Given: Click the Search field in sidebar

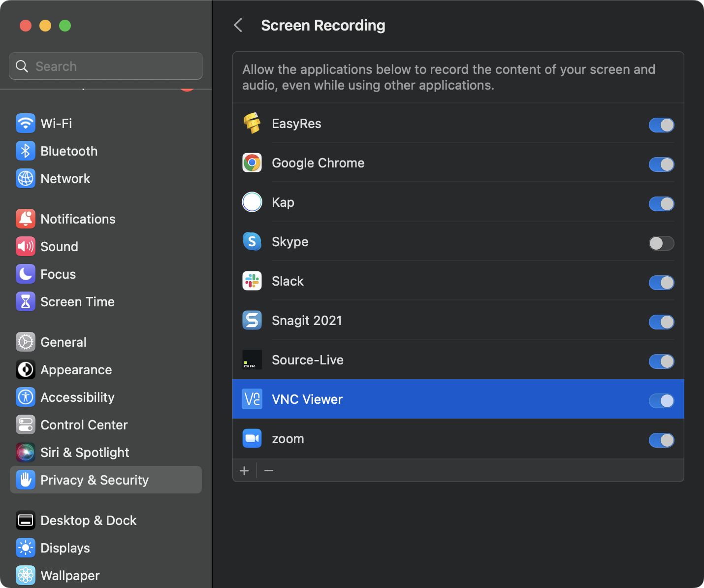Looking at the screenshot, I should pyautogui.click(x=106, y=66).
